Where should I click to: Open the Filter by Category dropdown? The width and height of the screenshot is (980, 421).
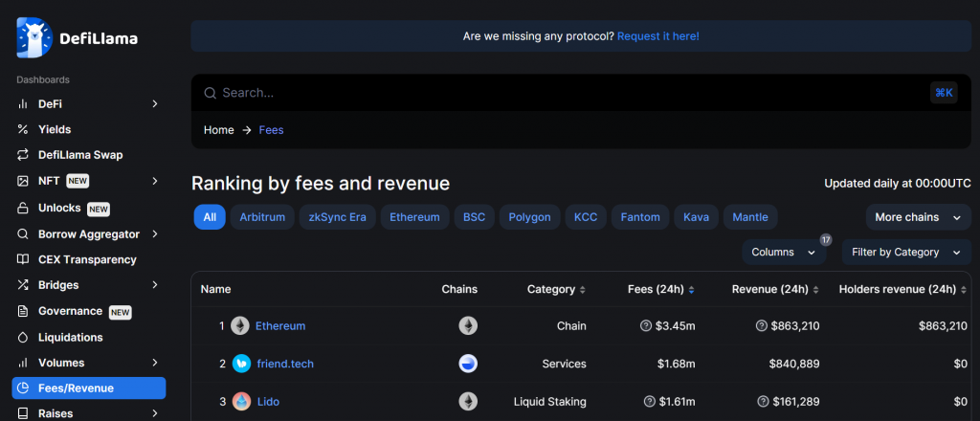(x=906, y=253)
